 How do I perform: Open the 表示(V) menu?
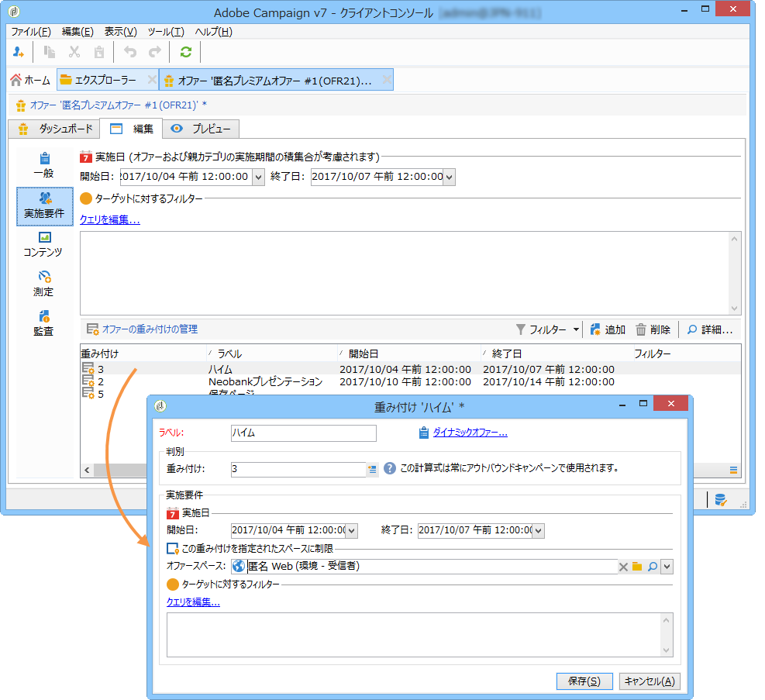click(x=120, y=32)
